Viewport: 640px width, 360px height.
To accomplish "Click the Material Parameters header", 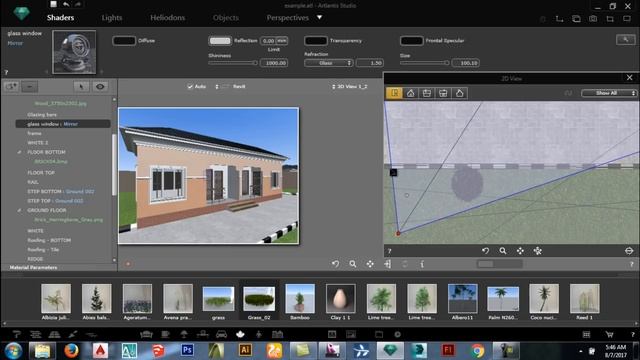I will coord(33,267).
